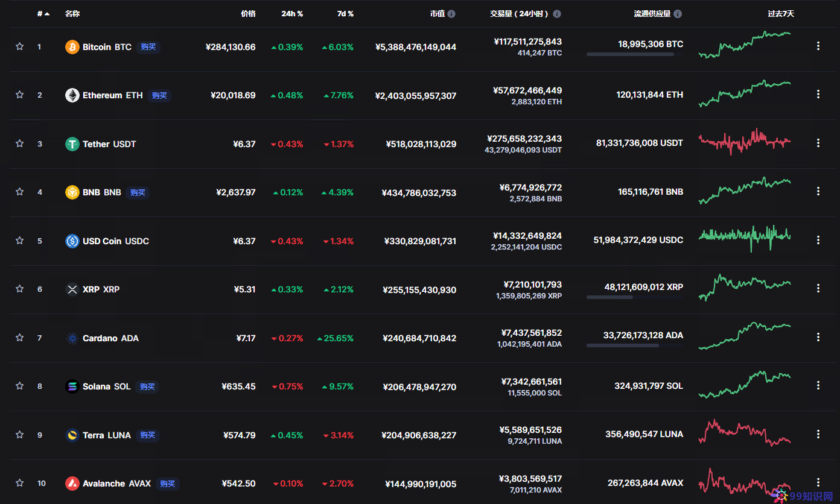The image size is (840, 504).
Task: Click the Solana coin logo
Action: pyautogui.click(x=72, y=386)
